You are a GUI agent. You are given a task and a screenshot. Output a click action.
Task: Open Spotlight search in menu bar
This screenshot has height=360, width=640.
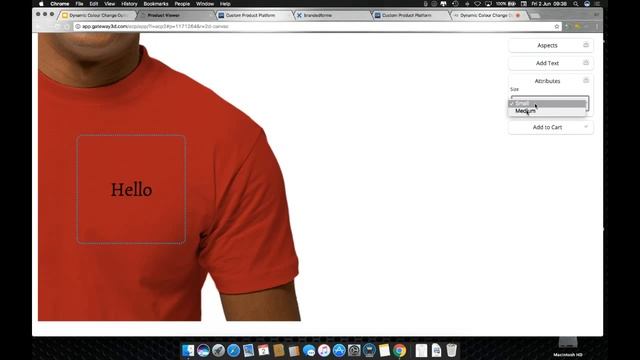point(576,4)
